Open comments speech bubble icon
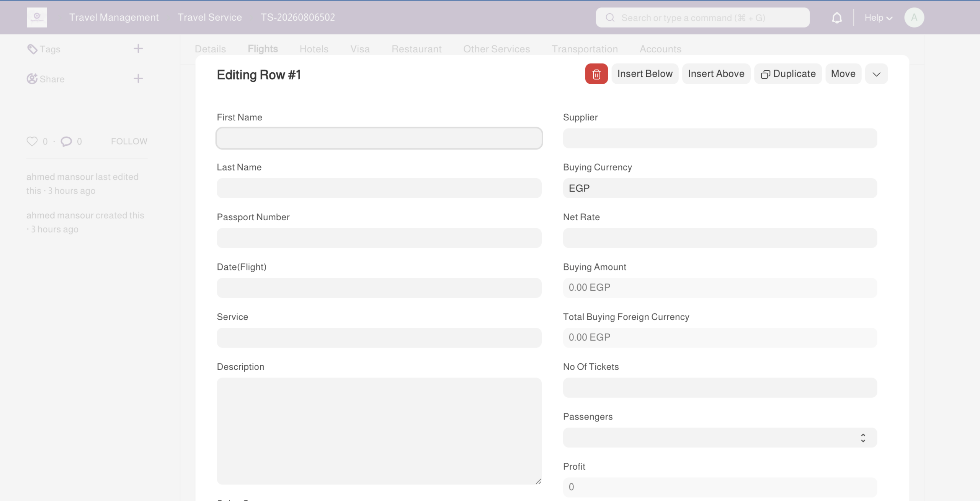The width and height of the screenshot is (980, 501). pos(66,142)
